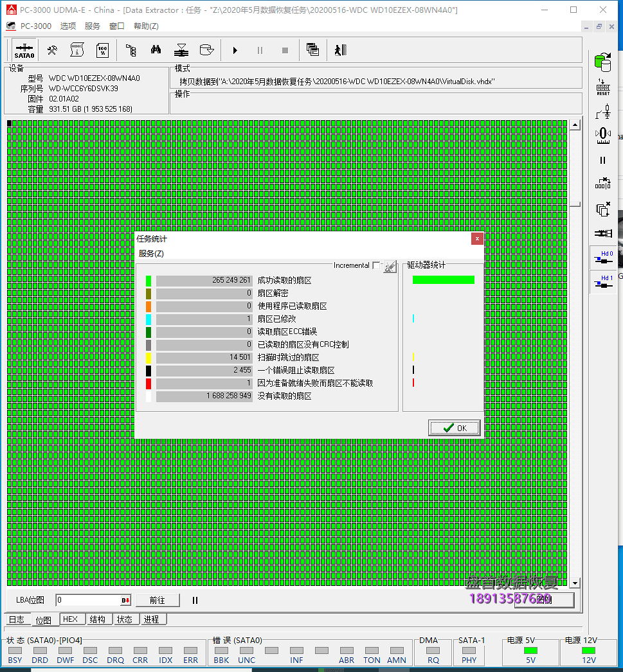
Task: Enable the Incremental checkbox
Action: coord(376,265)
